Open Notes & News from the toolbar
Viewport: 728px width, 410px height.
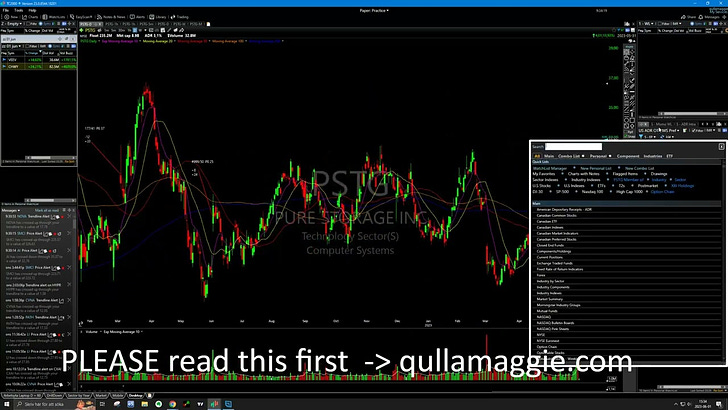coord(111,17)
